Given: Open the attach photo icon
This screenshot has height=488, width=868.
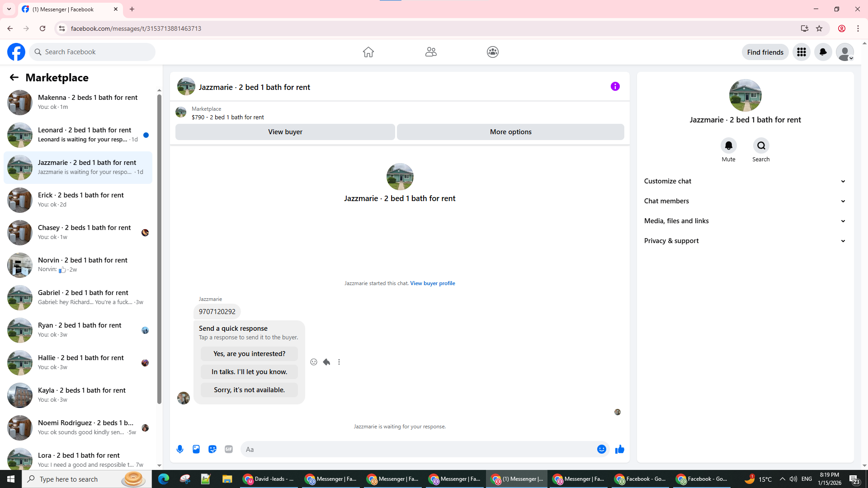Looking at the screenshot, I should pyautogui.click(x=196, y=449).
